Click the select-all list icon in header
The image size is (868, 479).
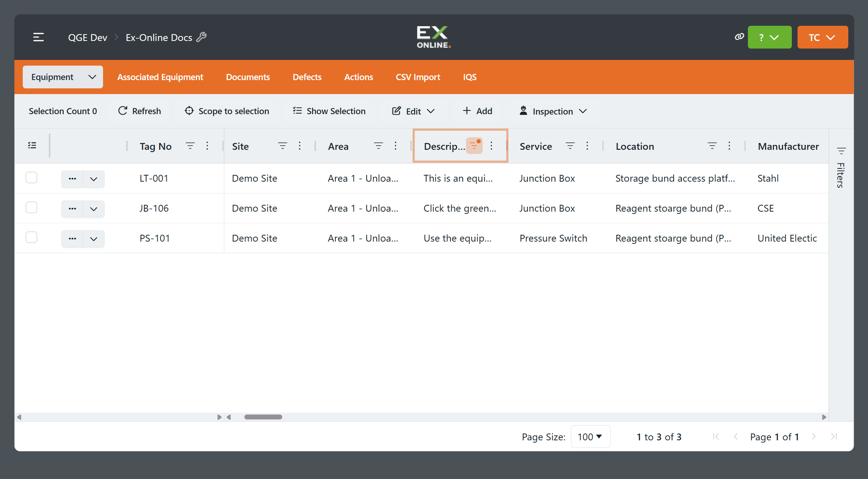click(32, 146)
